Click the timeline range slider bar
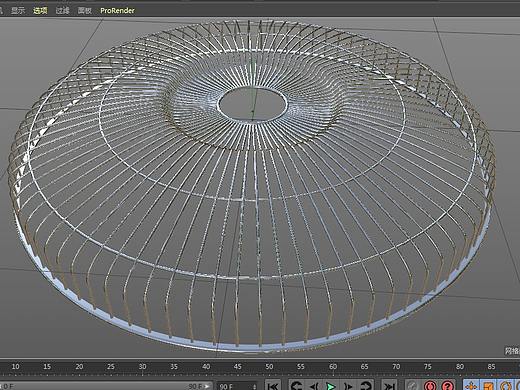 106,386
